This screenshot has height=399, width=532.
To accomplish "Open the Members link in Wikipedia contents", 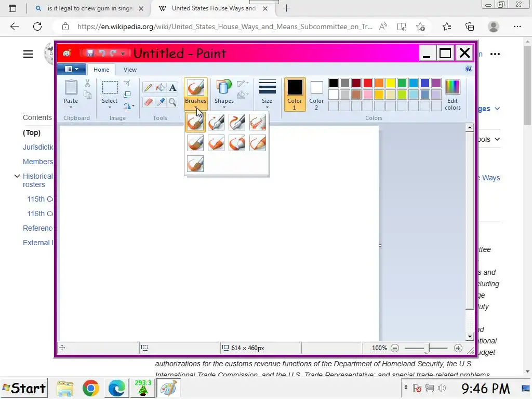I will 38,162.
